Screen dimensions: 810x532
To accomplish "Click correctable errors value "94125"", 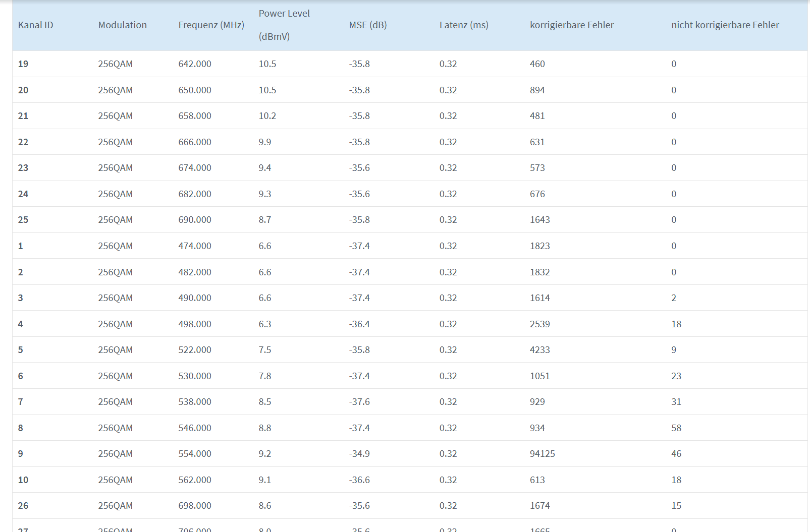I will [x=543, y=454].
